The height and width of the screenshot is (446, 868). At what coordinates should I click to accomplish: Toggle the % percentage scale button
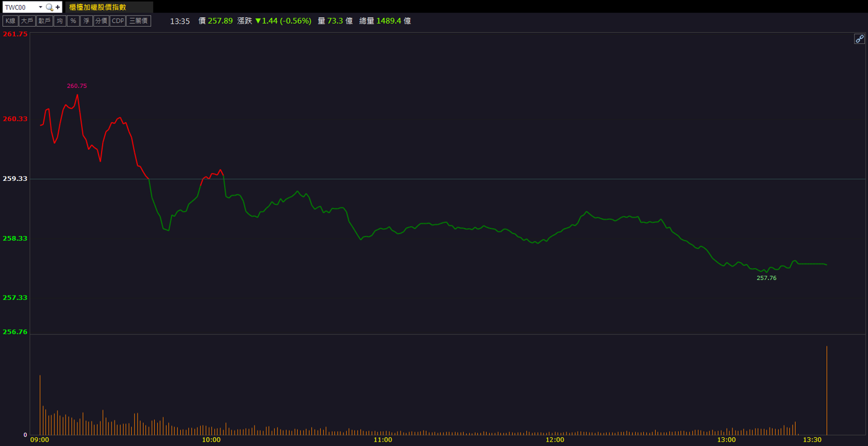(73, 21)
